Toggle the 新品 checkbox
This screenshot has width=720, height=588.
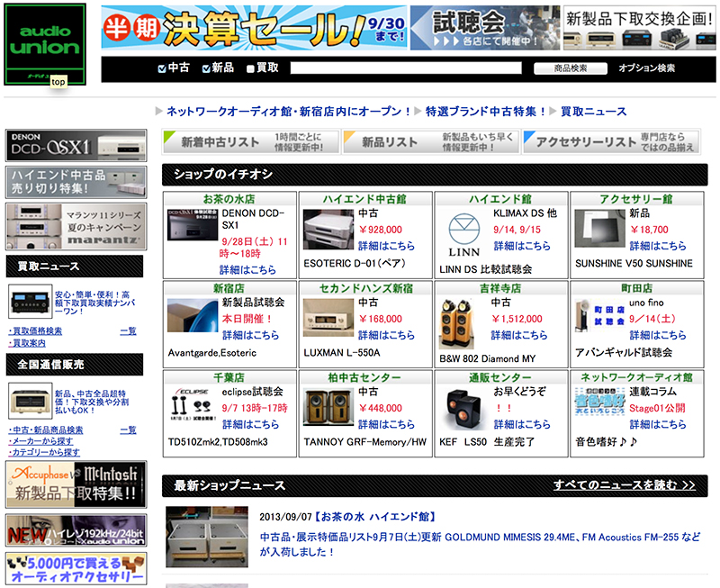[x=206, y=69]
